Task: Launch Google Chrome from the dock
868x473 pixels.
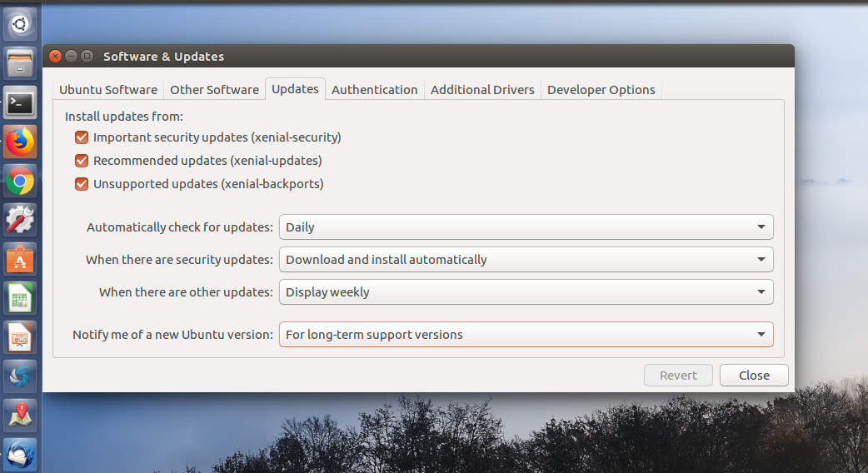Action: [20, 181]
